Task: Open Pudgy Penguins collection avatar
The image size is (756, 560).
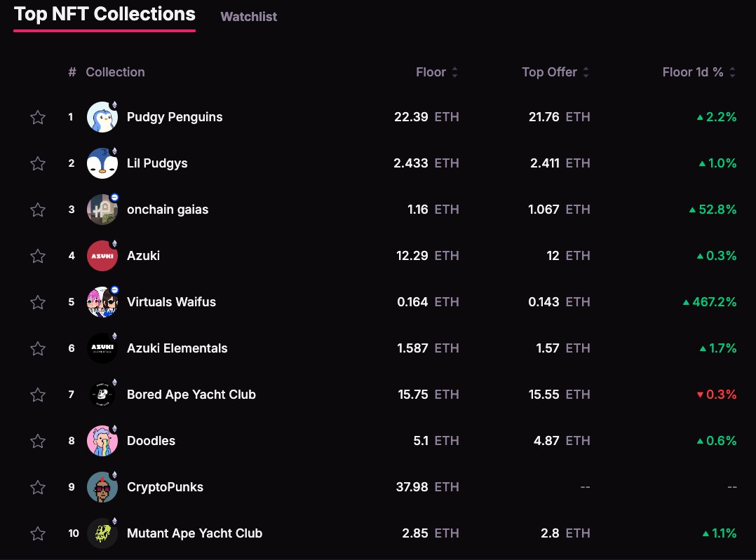Action: click(102, 117)
